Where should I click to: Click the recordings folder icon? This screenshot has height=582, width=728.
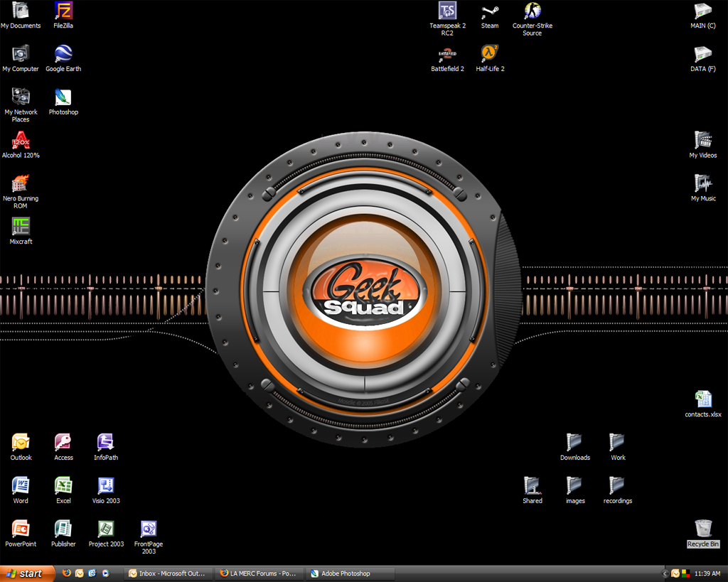[618, 490]
